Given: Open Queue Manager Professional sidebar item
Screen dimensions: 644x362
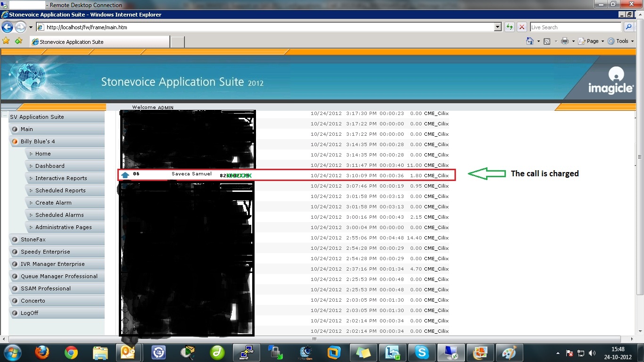Looking at the screenshot, I should 57,276.
